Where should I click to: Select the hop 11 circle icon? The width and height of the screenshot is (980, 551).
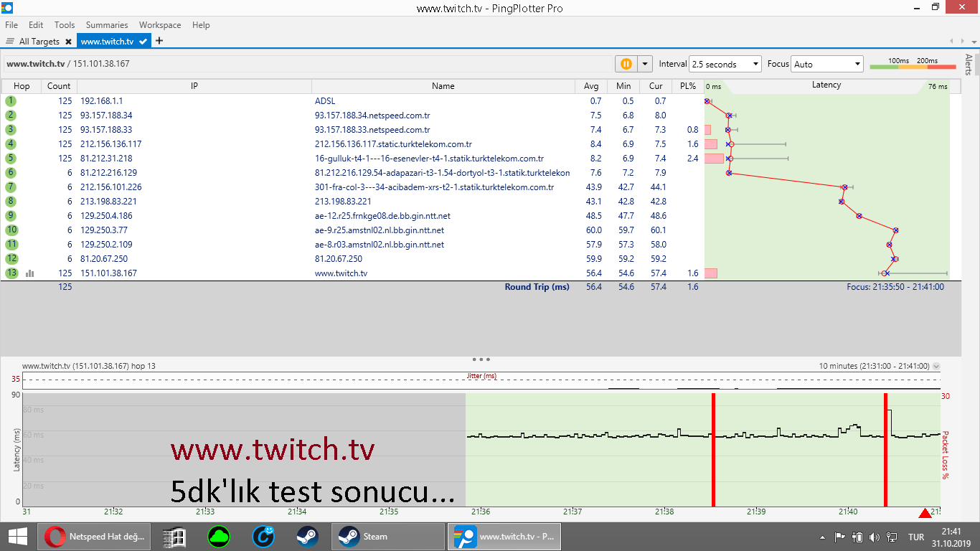click(11, 245)
